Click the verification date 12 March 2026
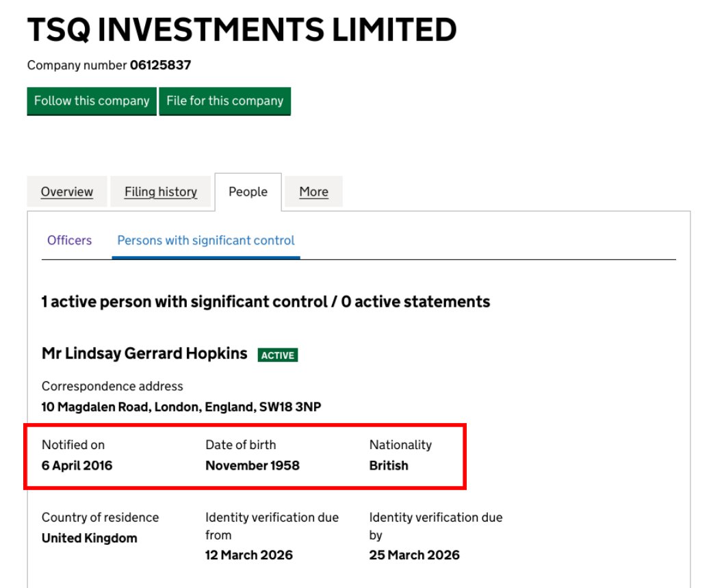724x588 pixels. tap(249, 555)
